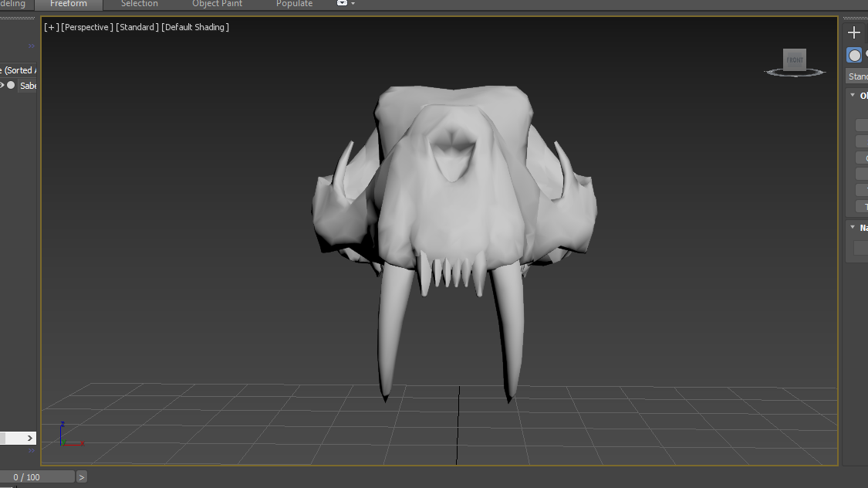Collapse the Name and Color rollout
The image size is (868, 488).
(853, 228)
